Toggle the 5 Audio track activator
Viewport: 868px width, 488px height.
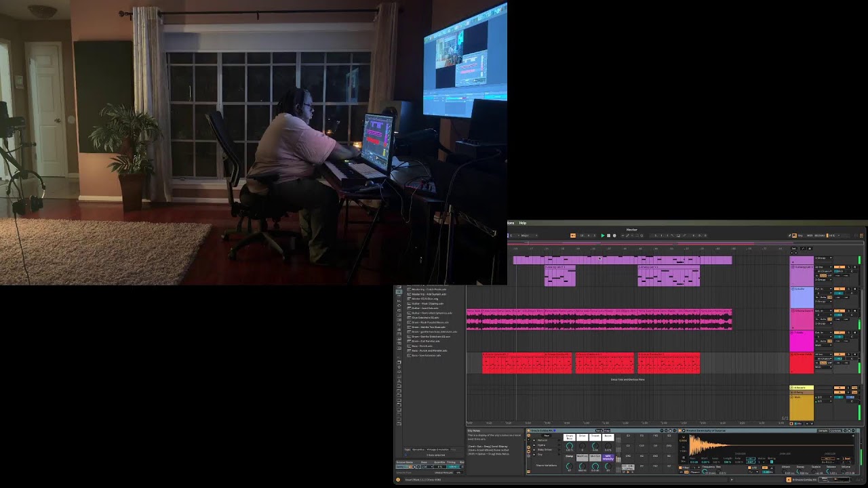pyautogui.click(x=840, y=289)
